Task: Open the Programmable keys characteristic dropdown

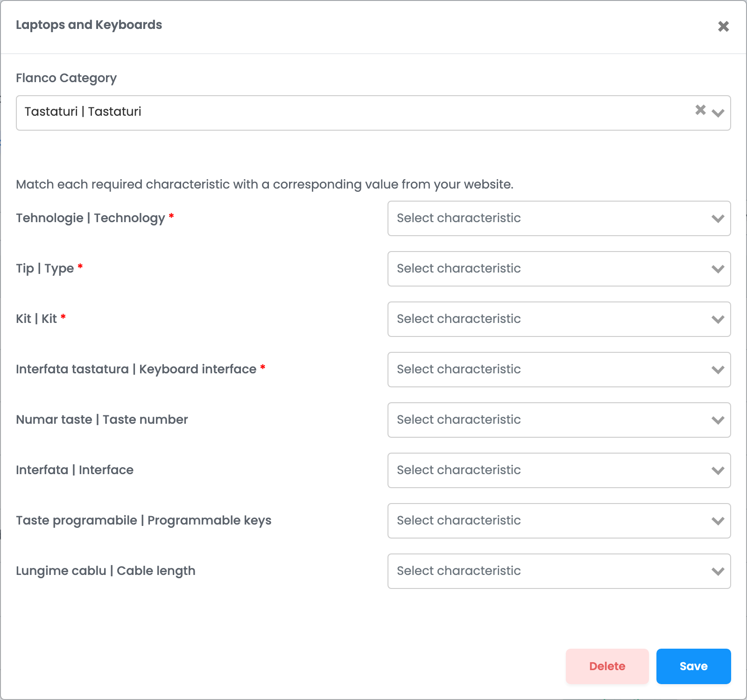Action: [x=559, y=521]
